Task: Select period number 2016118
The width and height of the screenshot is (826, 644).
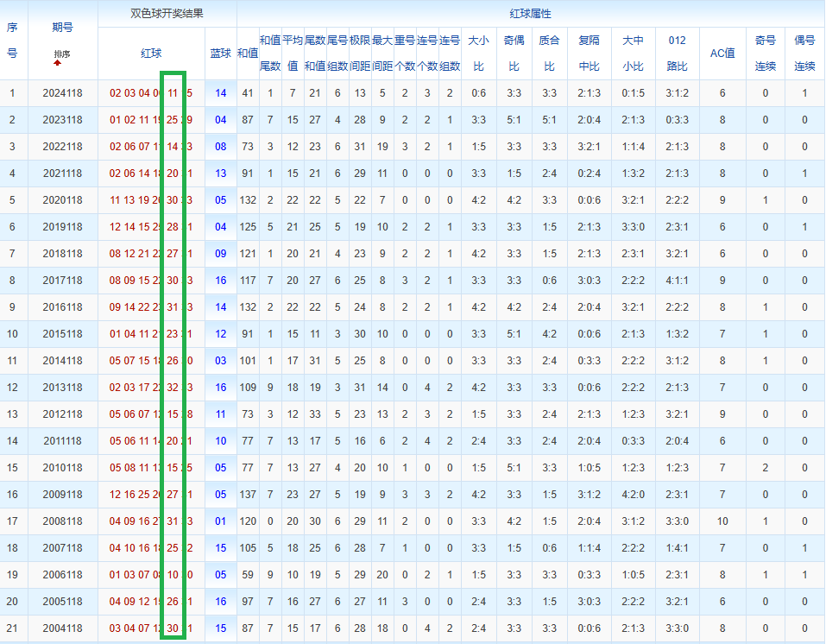Action: pyautogui.click(x=63, y=307)
